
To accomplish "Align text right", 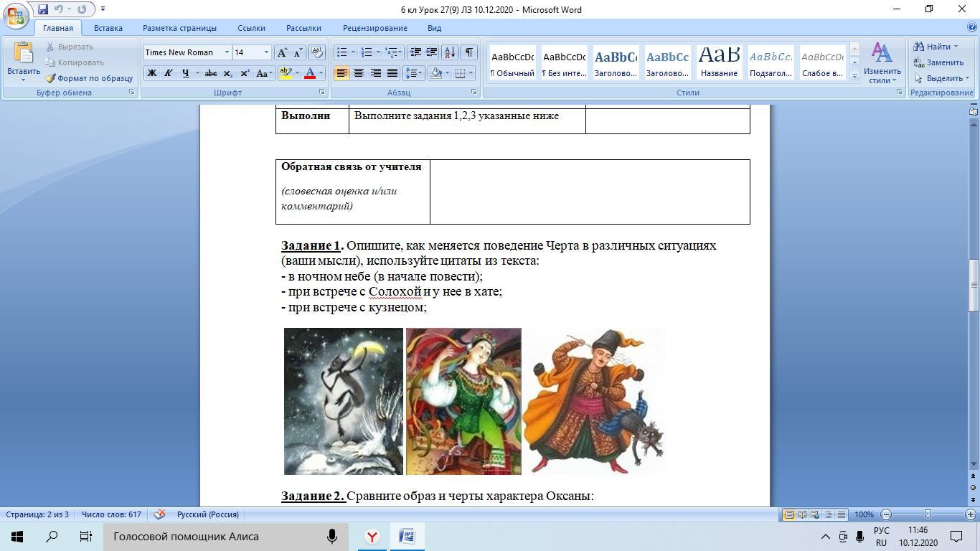I will tap(375, 73).
